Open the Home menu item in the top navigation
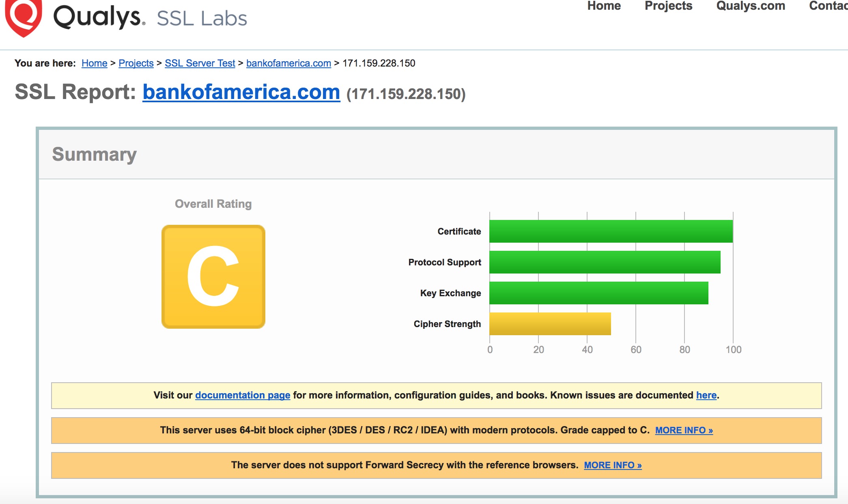The image size is (848, 504). tap(604, 6)
